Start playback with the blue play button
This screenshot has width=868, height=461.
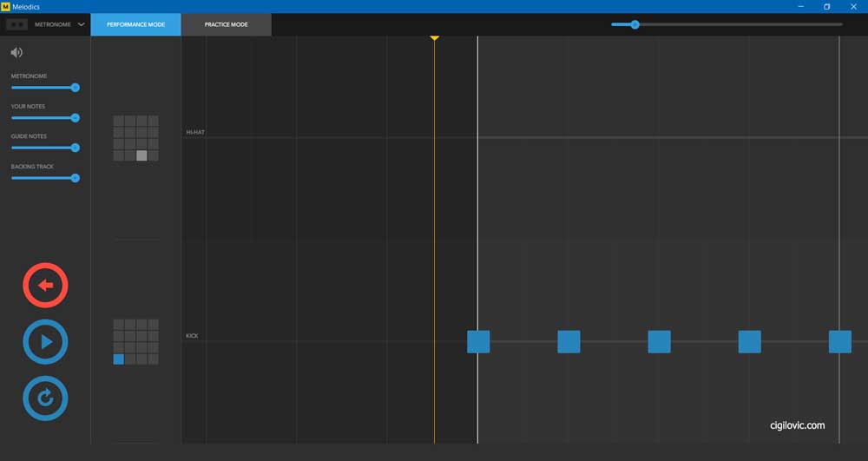(45, 341)
